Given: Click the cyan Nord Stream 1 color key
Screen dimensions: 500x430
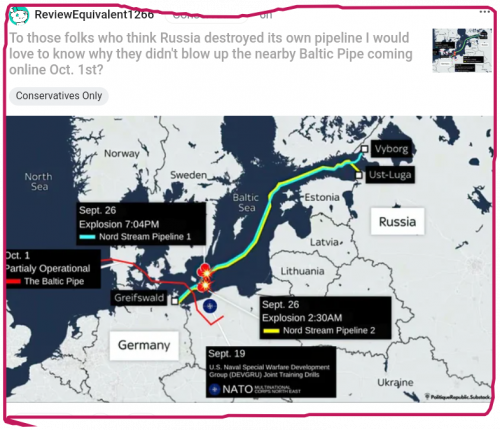Looking at the screenshot, I should 88,237.
